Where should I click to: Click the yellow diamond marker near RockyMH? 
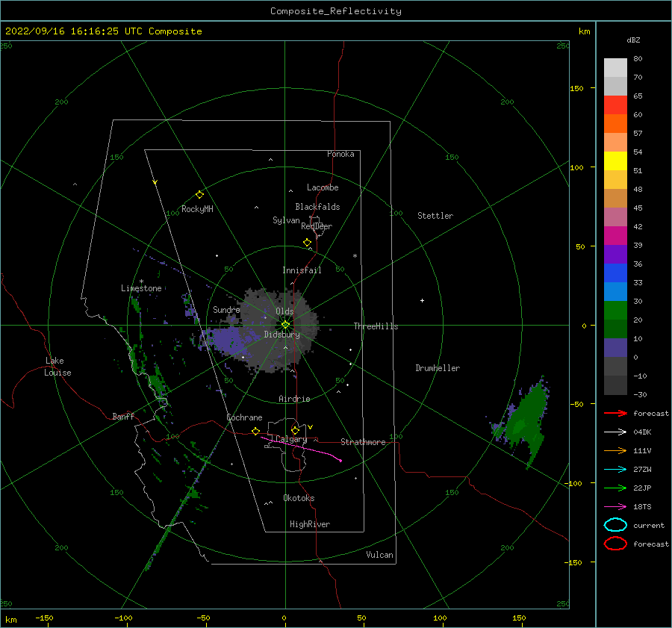[199, 195]
